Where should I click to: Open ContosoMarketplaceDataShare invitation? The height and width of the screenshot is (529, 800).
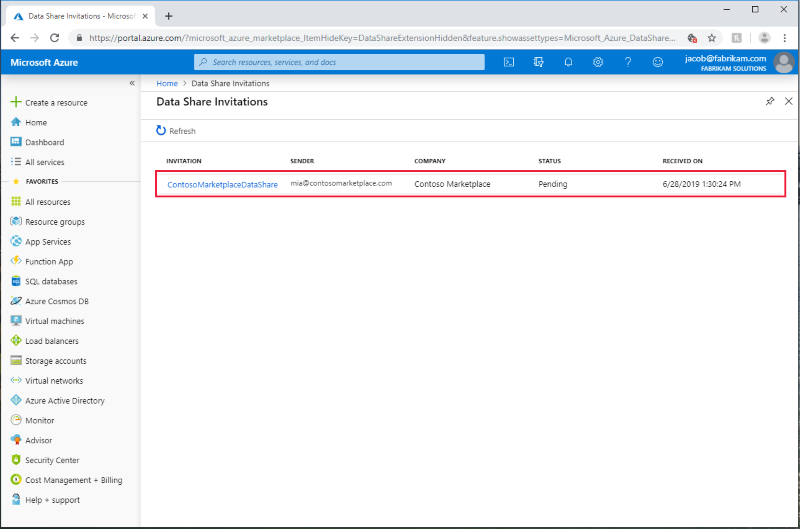pos(222,185)
